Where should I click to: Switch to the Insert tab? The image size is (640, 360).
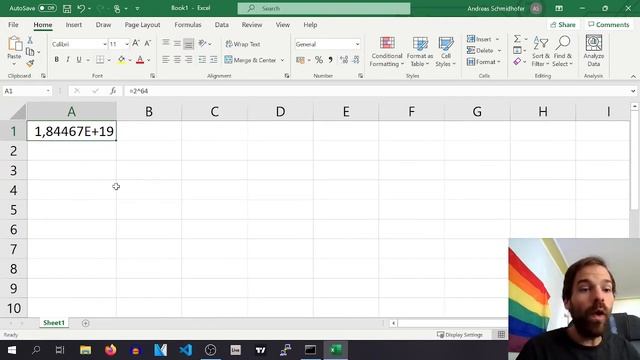click(x=74, y=25)
